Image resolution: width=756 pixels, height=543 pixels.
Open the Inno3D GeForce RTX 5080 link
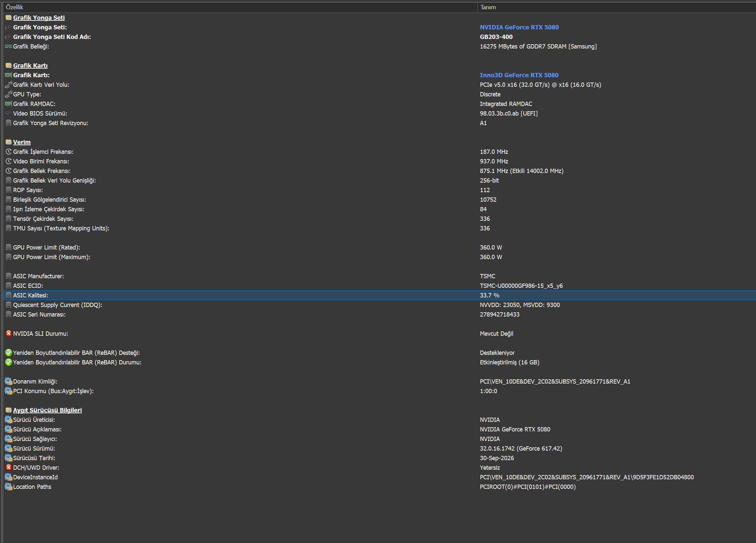(x=519, y=75)
